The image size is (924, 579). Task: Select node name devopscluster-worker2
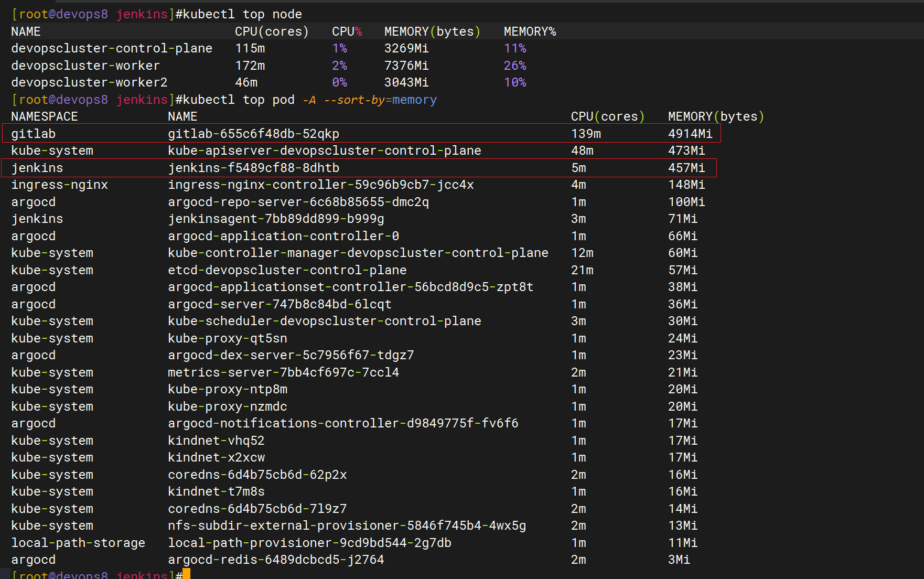click(x=89, y=82)
